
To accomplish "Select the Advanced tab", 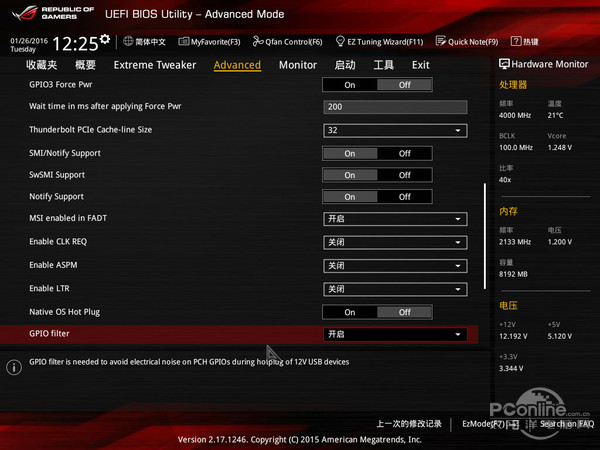I will tap(237, 65).
